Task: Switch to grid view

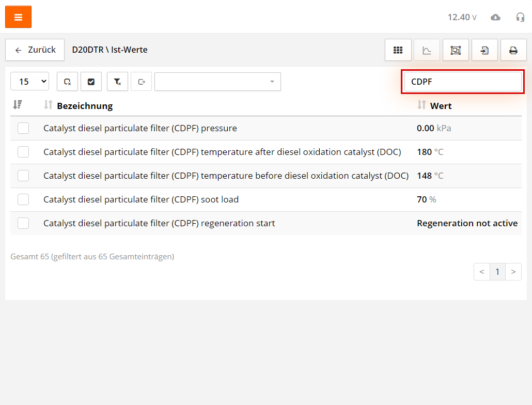Action: pyautogui.click(x=398, y=50)
